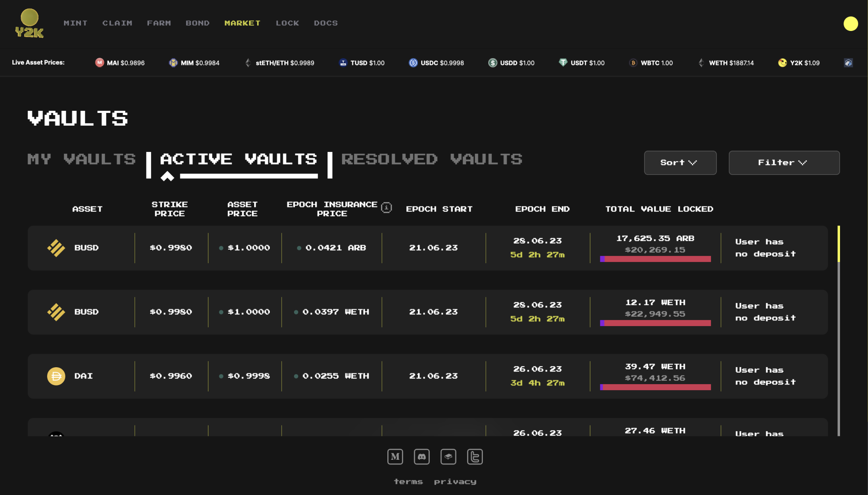Click BUSD label in 0.0421 ARB row
Screen dimensions: 868x495
tap(86, 248)
